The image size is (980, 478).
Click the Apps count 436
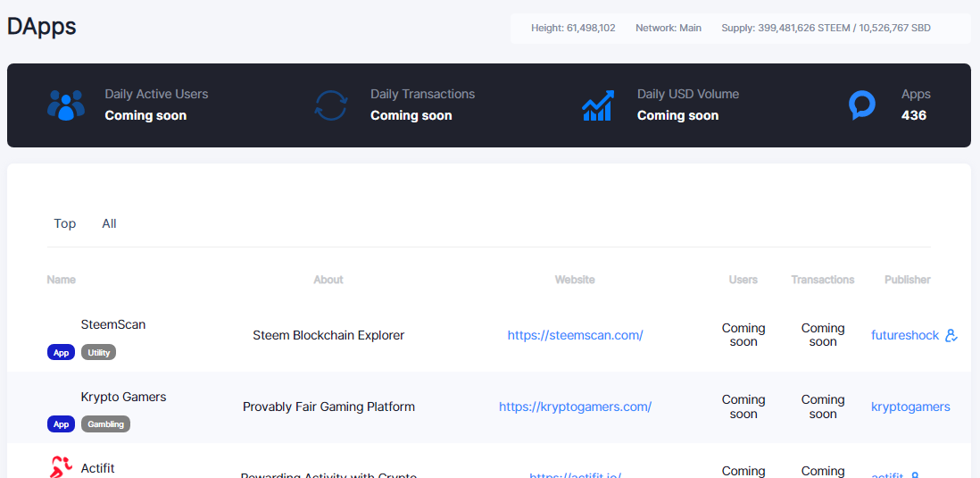pos(914,115)
